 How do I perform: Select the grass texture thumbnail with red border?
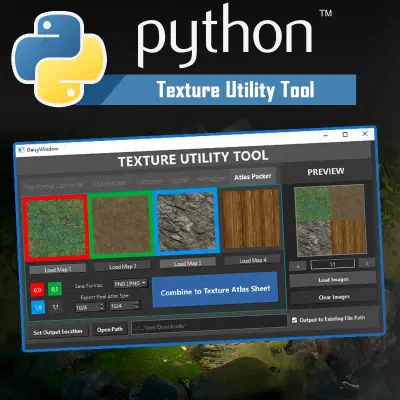coord(56,228)
